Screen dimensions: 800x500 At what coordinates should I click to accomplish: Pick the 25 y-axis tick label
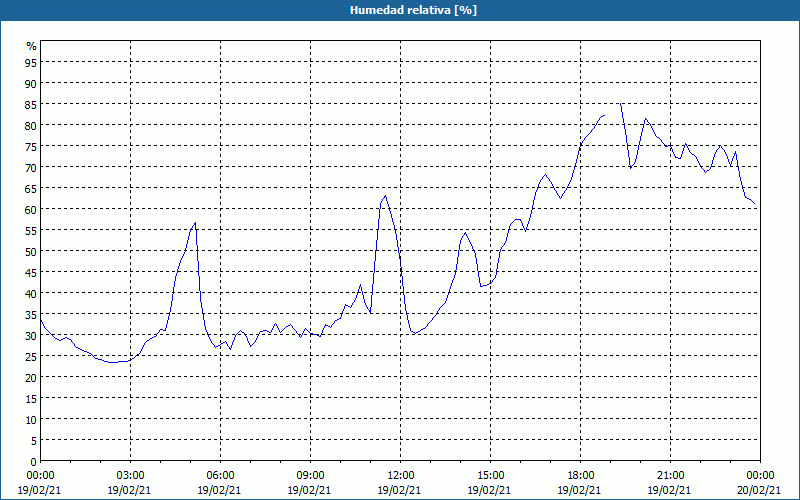coord(32,356)
